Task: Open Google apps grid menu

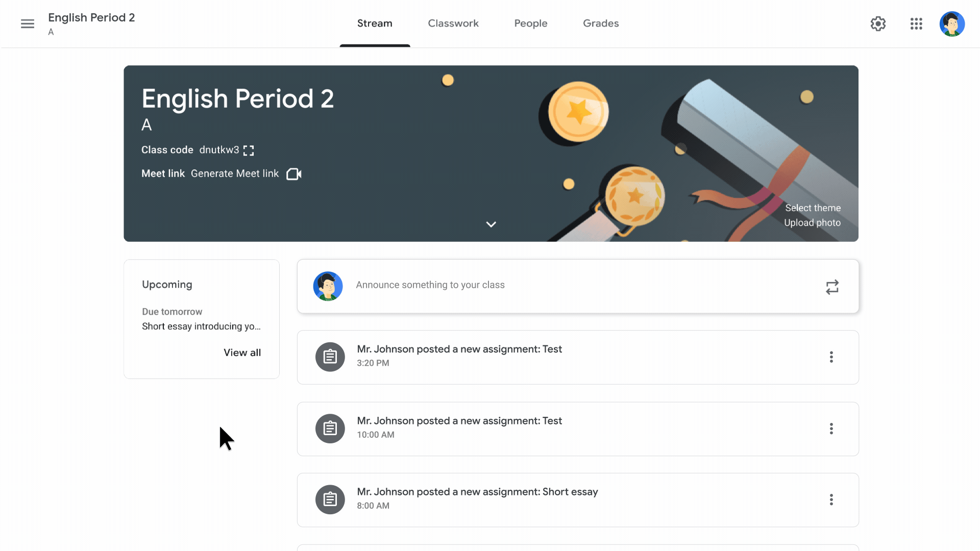Action: (x=916, y=23)
